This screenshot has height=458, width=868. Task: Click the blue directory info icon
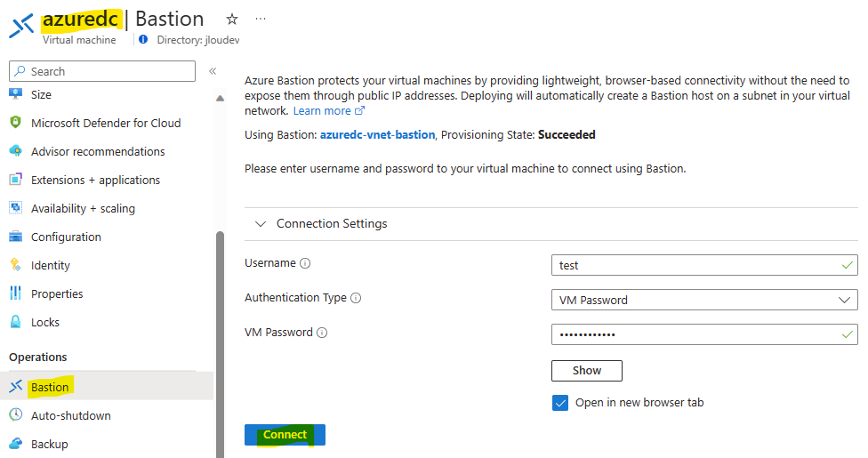(x=143, y=39)
